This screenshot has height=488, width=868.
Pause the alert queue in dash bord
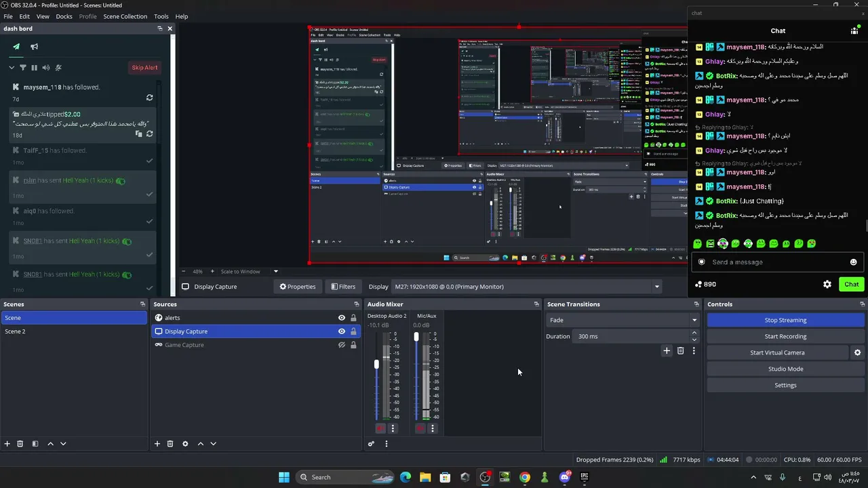tap(34, 68)
